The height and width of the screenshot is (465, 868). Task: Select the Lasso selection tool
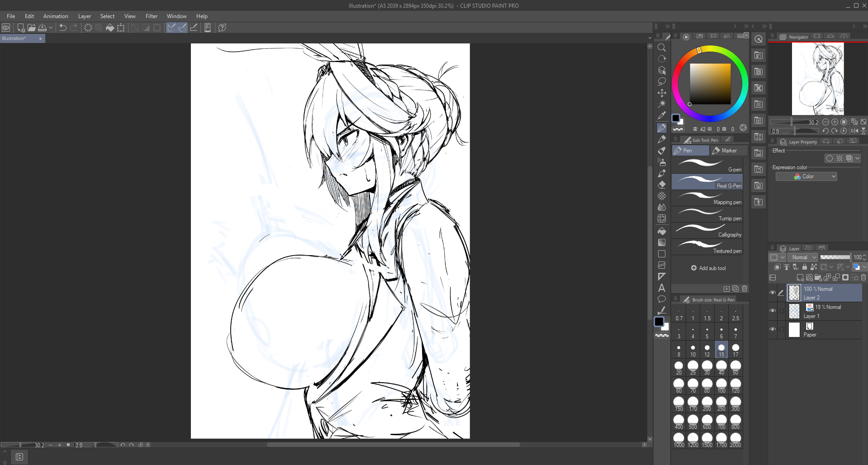pyautogui.click(x=662, y=82)
